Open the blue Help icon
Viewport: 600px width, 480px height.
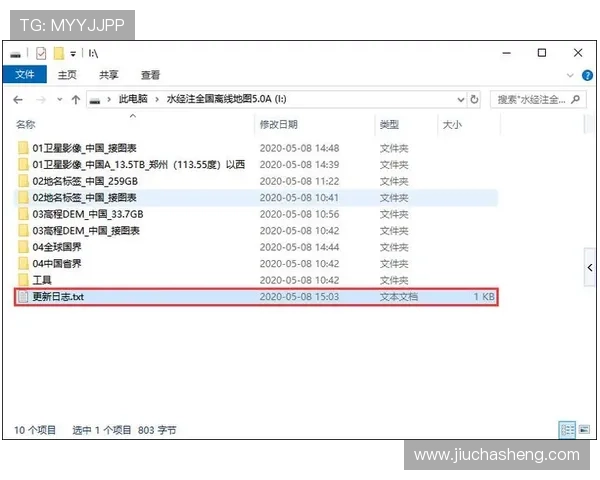pos(587,75)
